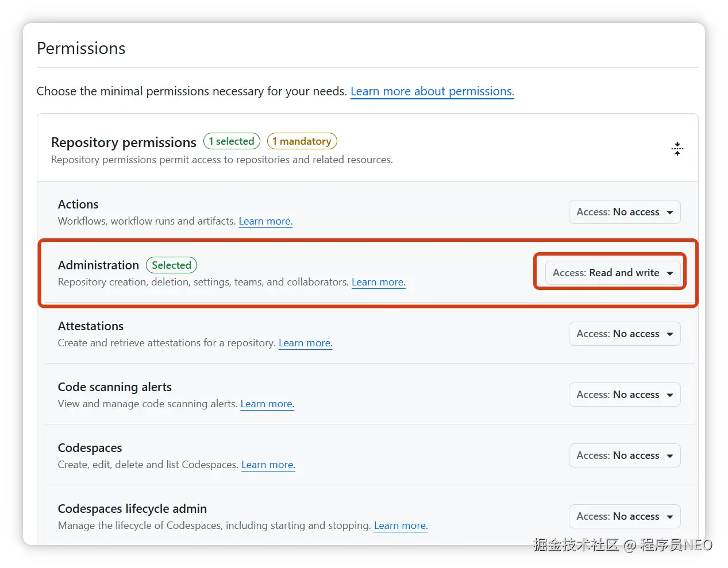Screen dimensions: 728x568
Task: Click the Code scanning alerts title
Action: [x=115, y=387]
